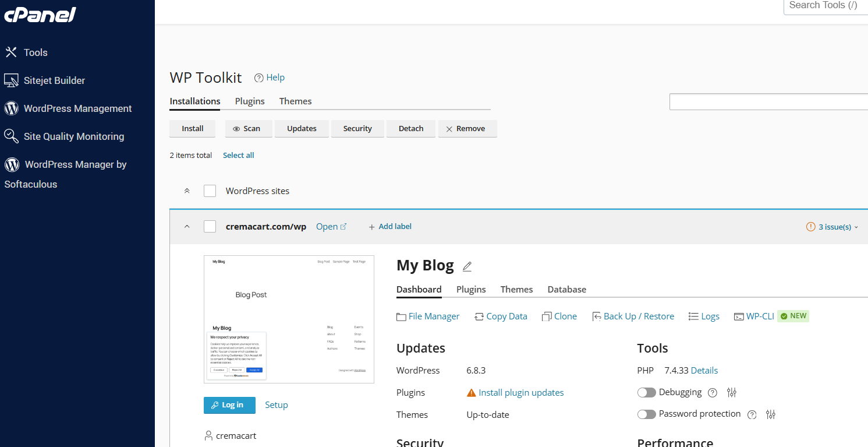Open the My Blog Plugins tab
Image resolution: width=868 pixels, height=447 pixels.
click(471, 290)
